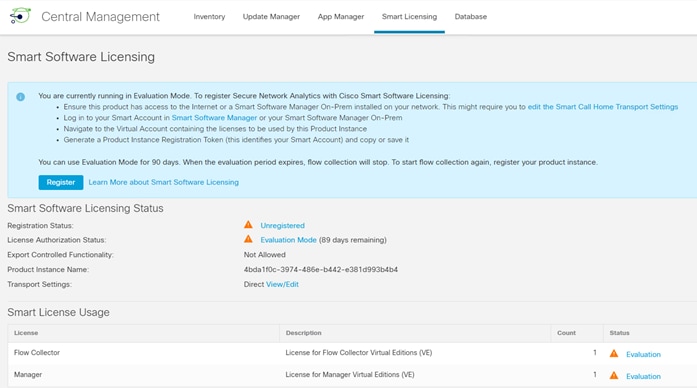697x388 pixels.
Task: Click the count value in the Manager row
Action: click(x=595, y=375)
